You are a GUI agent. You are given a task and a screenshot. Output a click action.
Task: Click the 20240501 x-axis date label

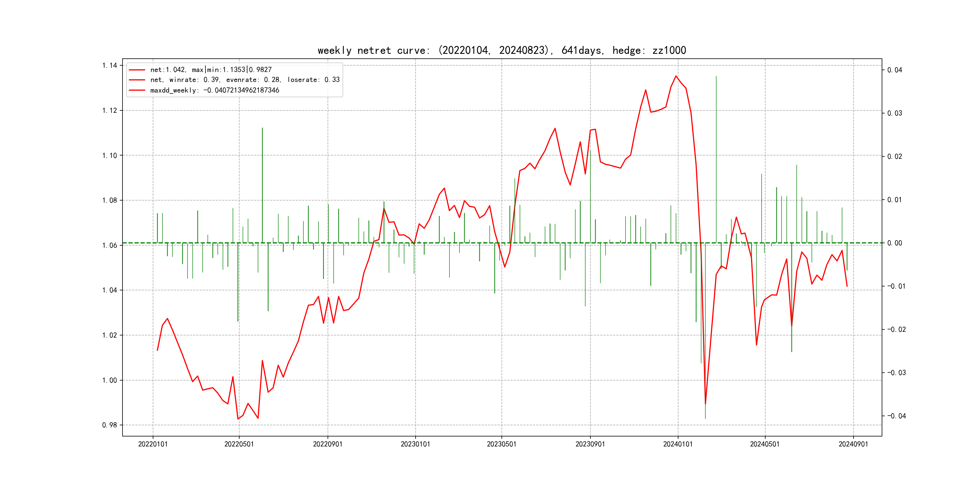765,444
